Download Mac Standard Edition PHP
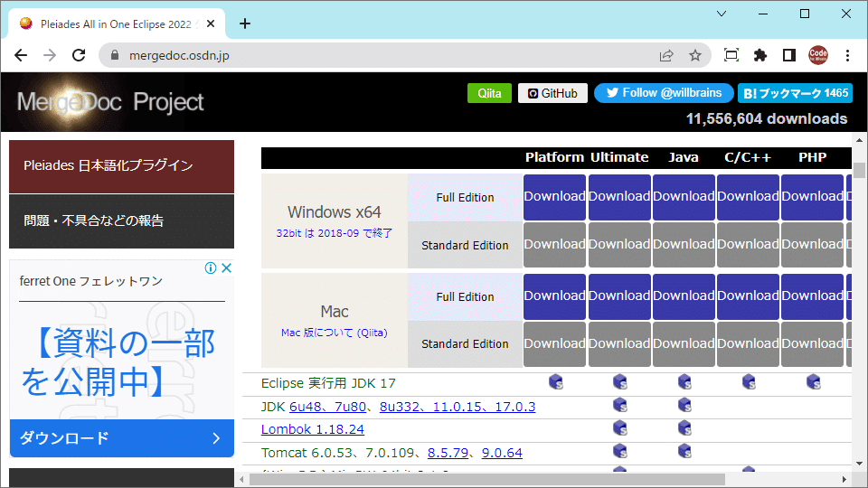This screenshot has width=868, height=488. 812,344
